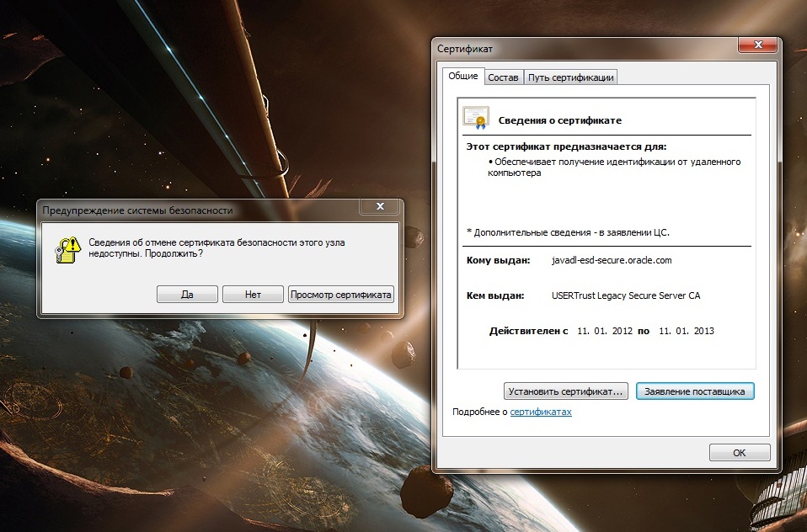Image resolution: width=807 pixels, height=532 pixels.
Task: Open Просмотр сертификата from the warning dialog
Action: point(340,295)
